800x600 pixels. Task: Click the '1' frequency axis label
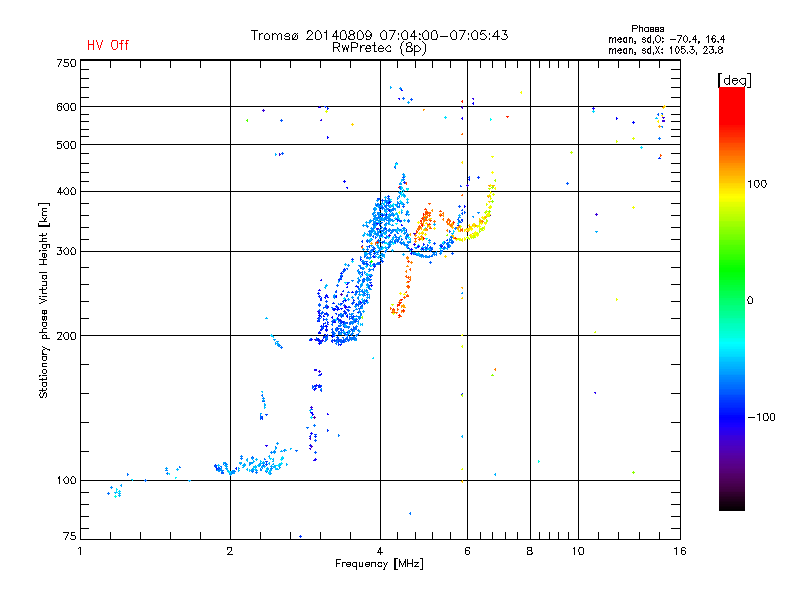click(x=80, y=551)
